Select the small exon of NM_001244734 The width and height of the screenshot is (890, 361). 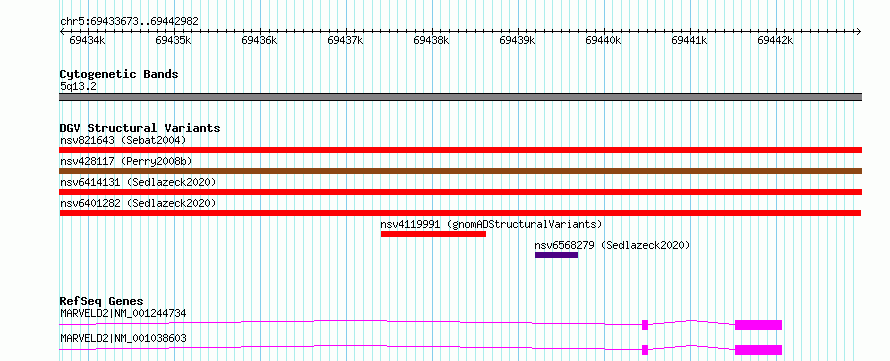[x=645, y=325]
